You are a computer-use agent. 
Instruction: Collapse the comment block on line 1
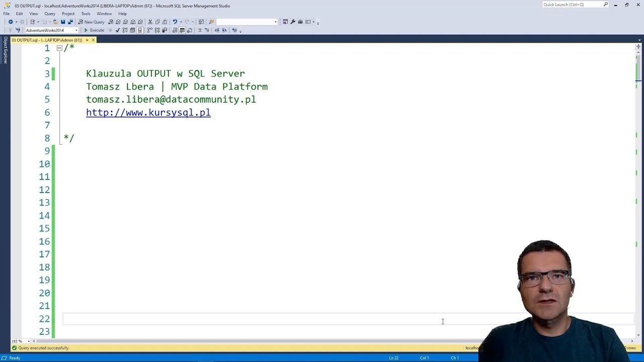point(59,48)
